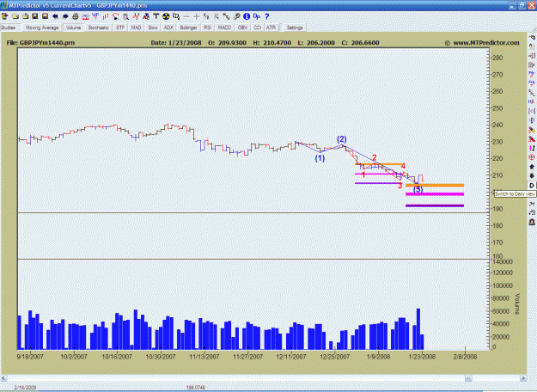Click the plus sign toolbar icon

click(197, 16)
